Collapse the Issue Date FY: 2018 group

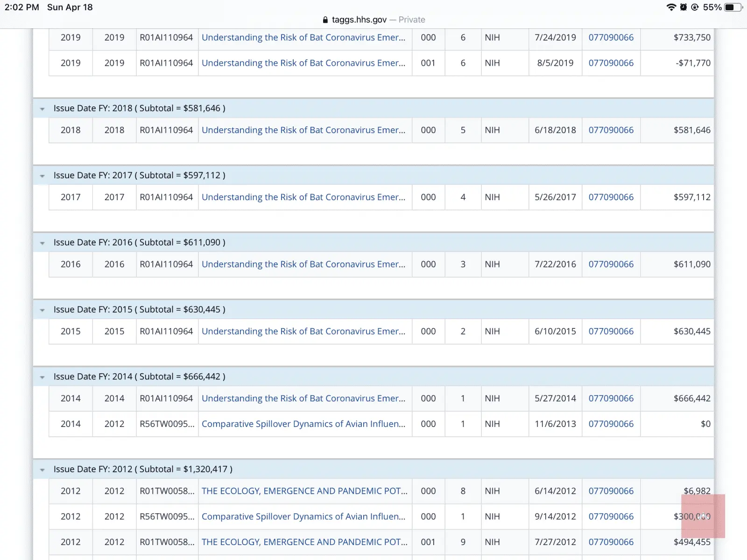tap(42, 109)
